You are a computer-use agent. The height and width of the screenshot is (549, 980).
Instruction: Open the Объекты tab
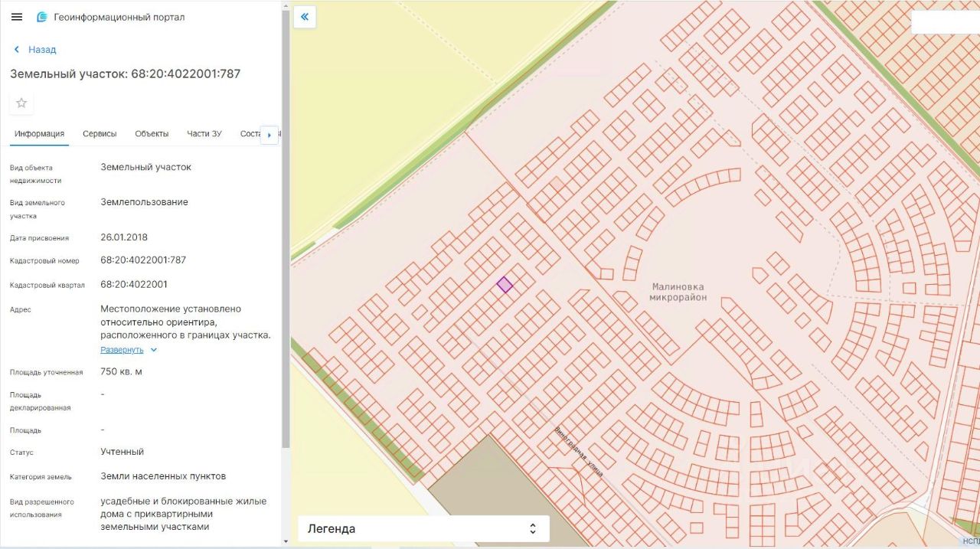[152, 134]
